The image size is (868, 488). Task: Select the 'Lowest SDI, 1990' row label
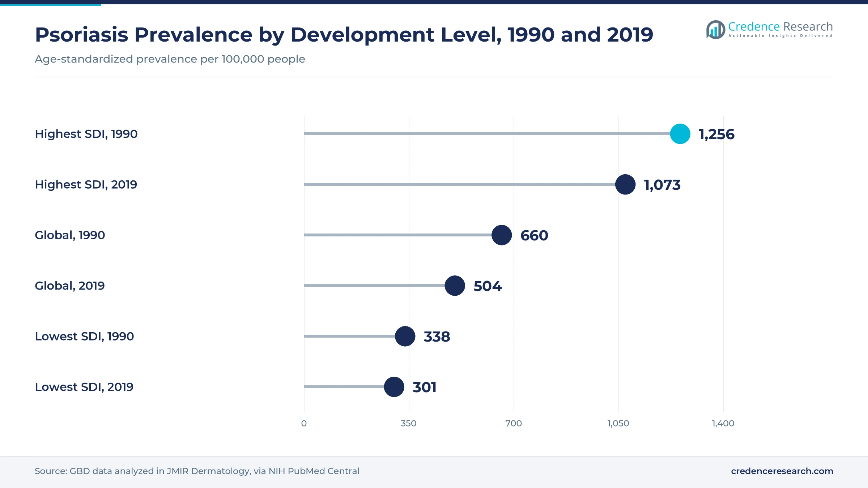[84, 337]
